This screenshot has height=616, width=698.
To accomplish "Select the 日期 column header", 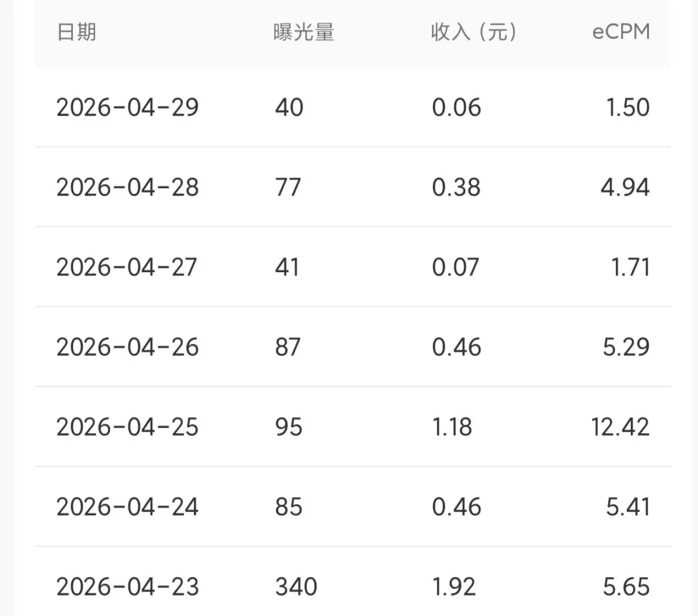I will [76, 32].
